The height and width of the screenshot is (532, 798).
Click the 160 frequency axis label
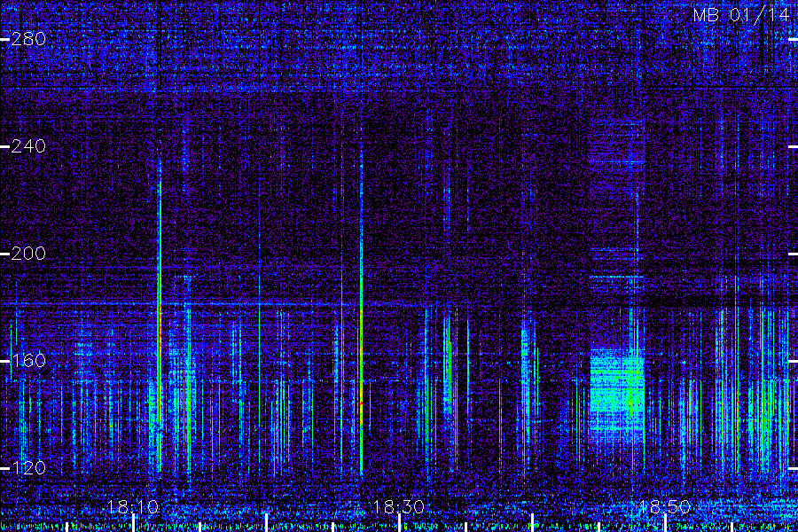click(x=28, y=361)
